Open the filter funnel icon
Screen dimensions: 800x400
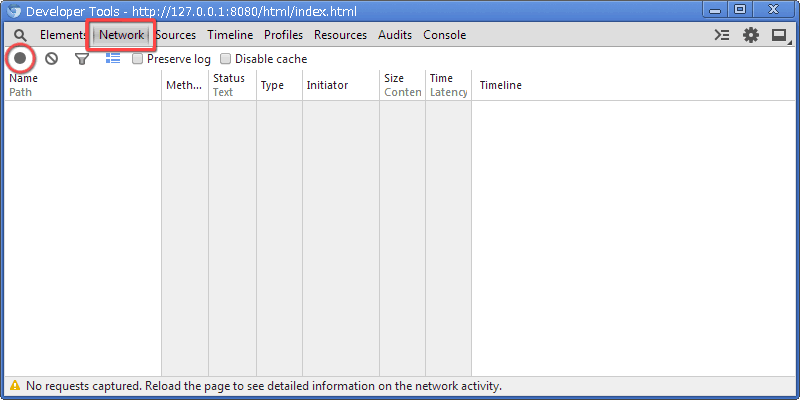tap(82, 59)
